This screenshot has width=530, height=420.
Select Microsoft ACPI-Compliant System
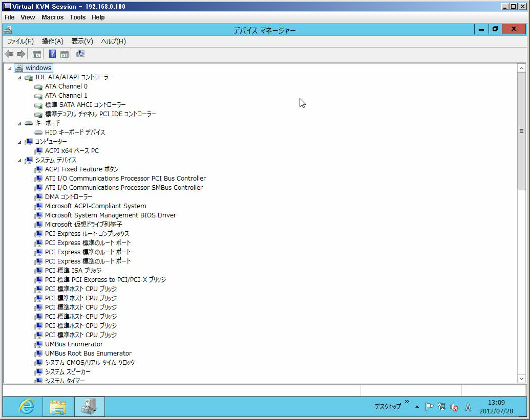96,206
